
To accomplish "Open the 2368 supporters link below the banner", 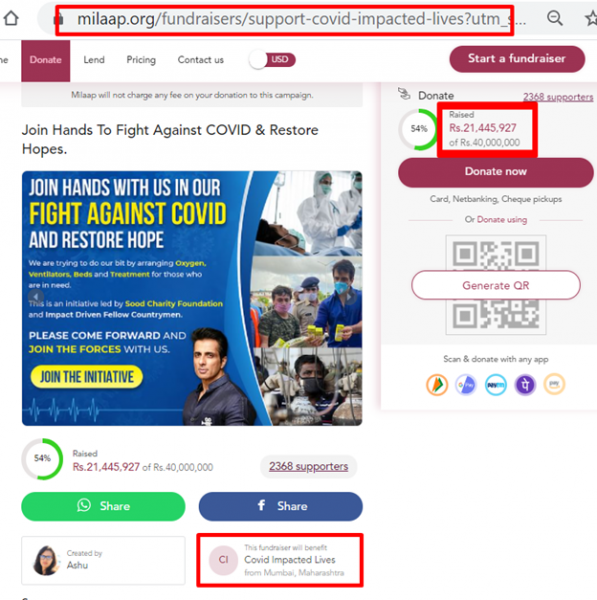I will 308,466.
